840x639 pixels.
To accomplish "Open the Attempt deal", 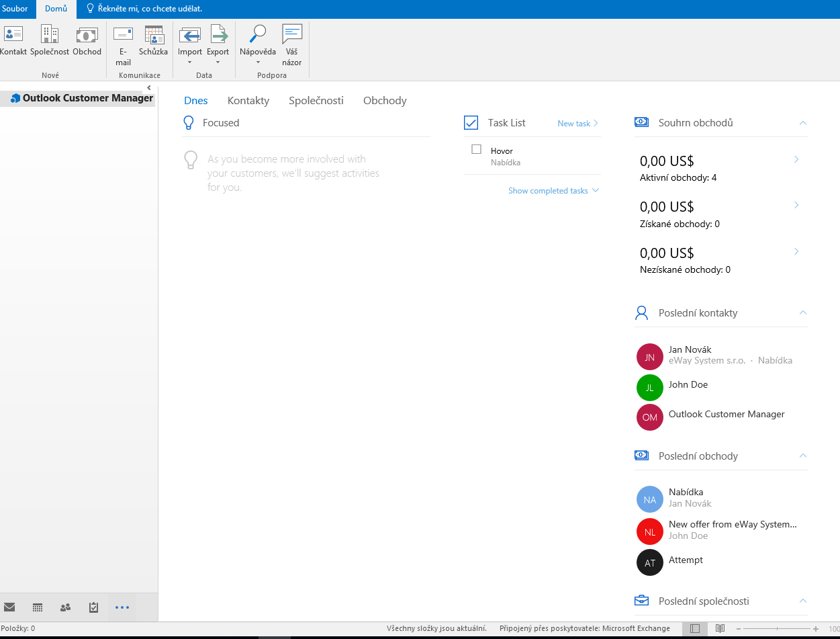I will click(x=686, y=560).
